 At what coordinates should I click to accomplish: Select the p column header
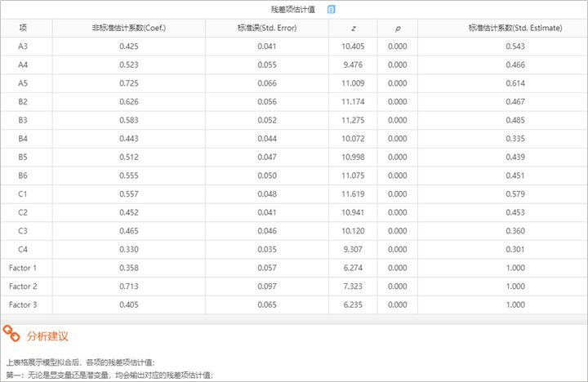pos(398,28)
